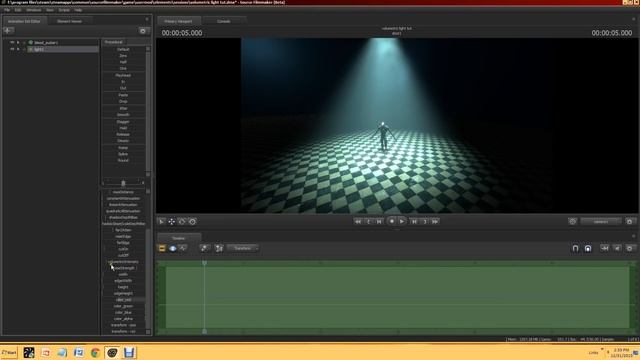Click the play button in the playback controls
The width and height of the screenshot is (640, 360).
point(402,221)
